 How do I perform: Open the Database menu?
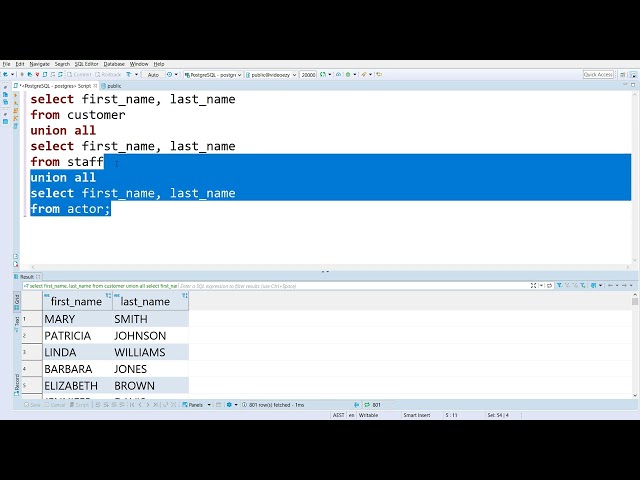coord(114,64)
